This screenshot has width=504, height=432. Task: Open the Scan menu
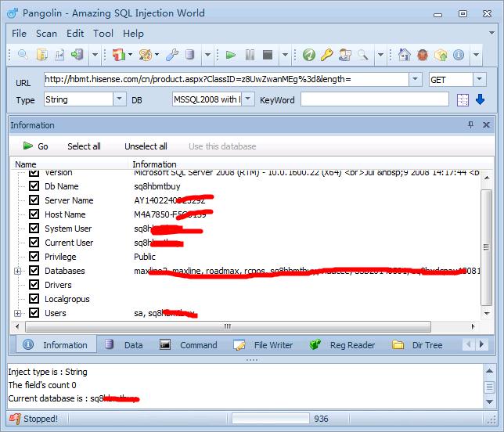click(x=46, y=34)
